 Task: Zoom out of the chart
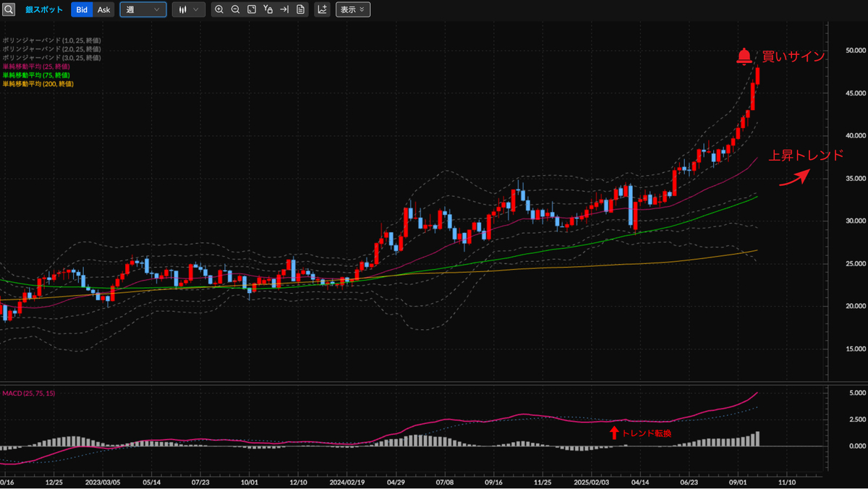[x=236, y=9]
